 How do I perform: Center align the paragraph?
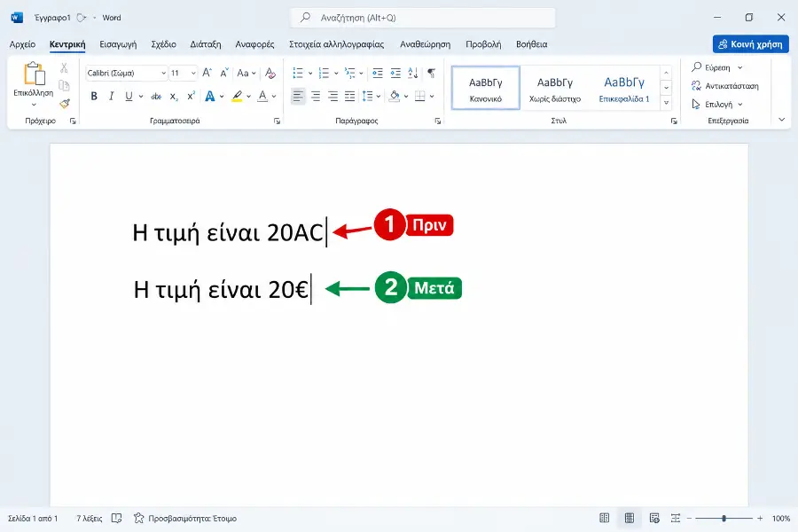(316, 97)
